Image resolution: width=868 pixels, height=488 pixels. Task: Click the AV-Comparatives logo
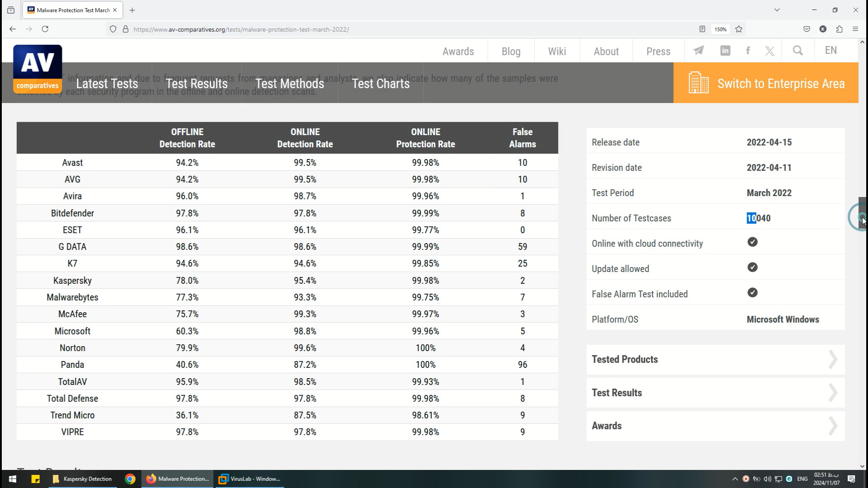click(x=38, y=69)
